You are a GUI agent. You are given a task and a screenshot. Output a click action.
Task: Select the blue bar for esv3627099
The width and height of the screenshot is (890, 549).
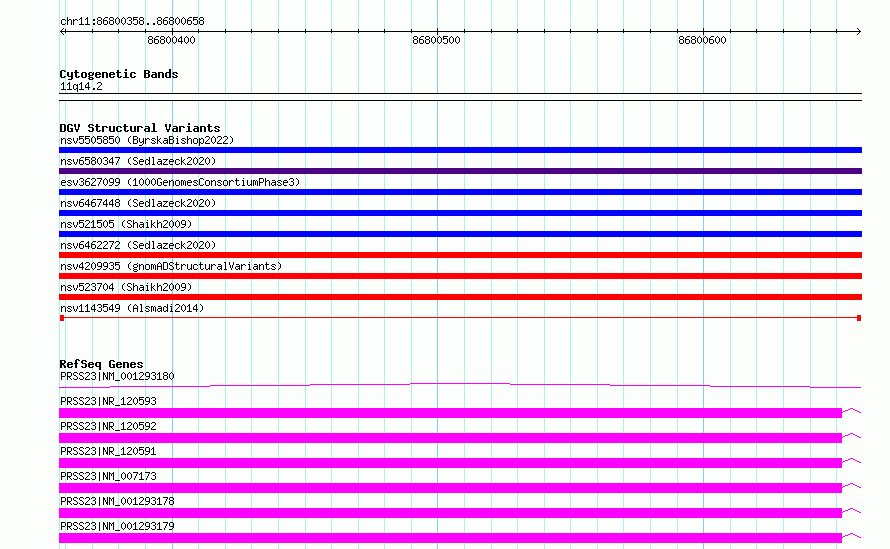pos(460,192)
